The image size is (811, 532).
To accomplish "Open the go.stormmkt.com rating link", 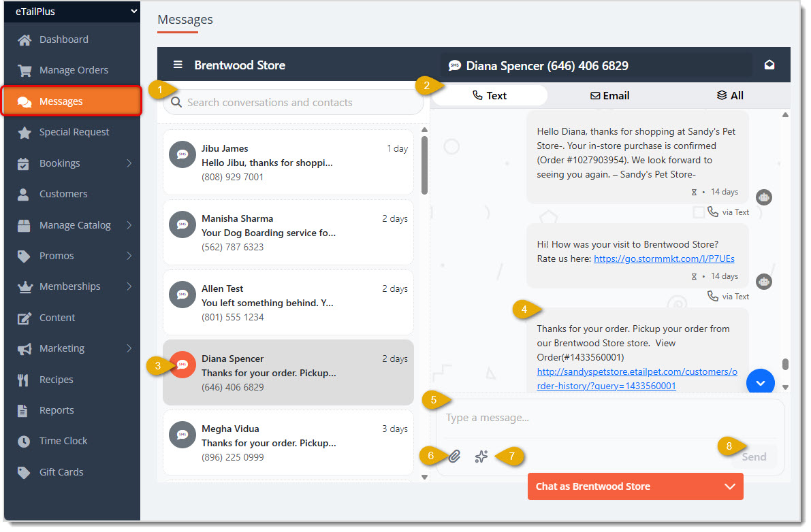I will (664, 259).
